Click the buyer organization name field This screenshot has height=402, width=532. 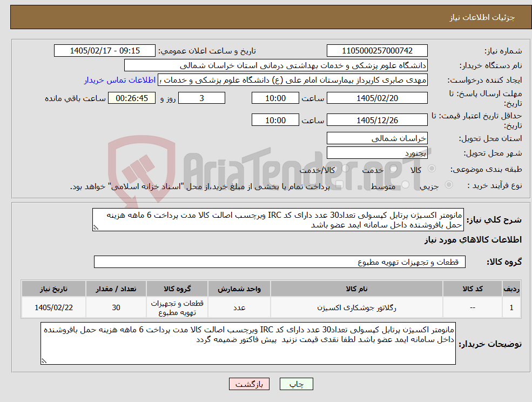pyautogui.click(x=275, y=65)
